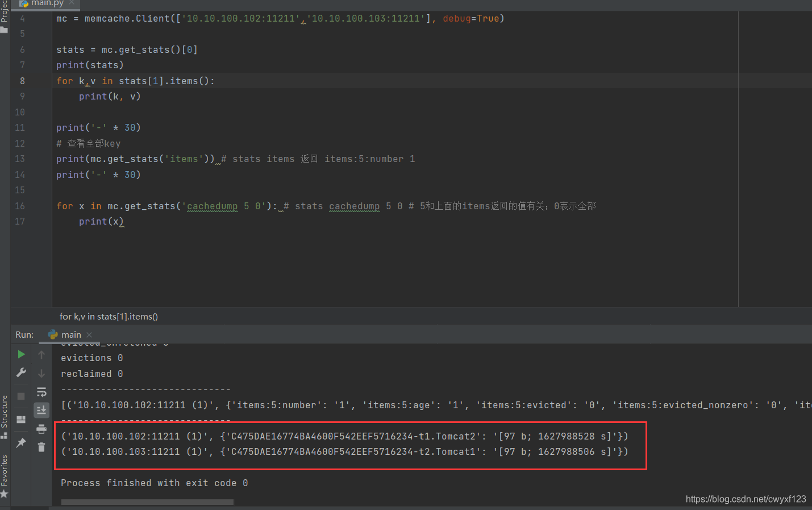Click the console horizontal scrollbar thumb

[x=147, y=502]
